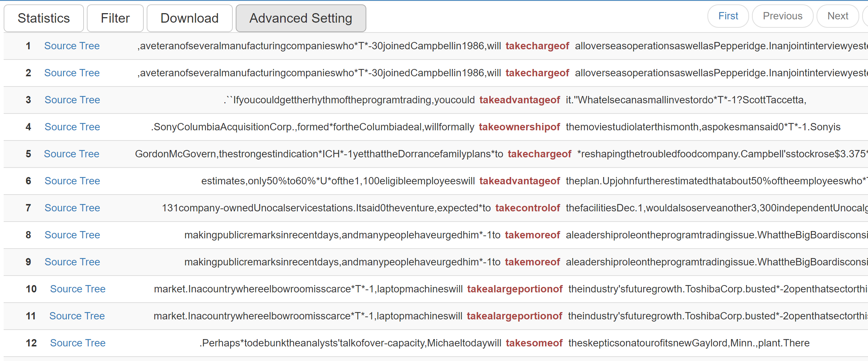This screenshot has height=361, width=868.
Task: View Source Tree of row 12
Action: (x=78, y=343)
